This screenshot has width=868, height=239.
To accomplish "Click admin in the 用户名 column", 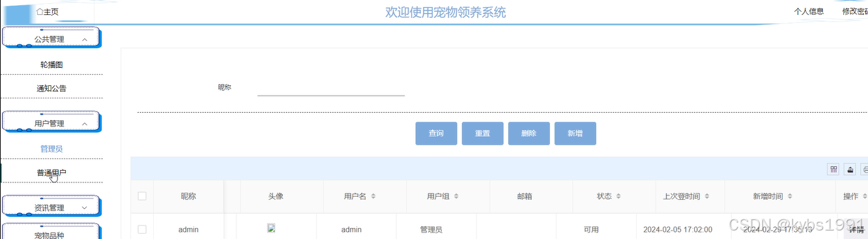I will pyautogui.click(x=351, y=230).
